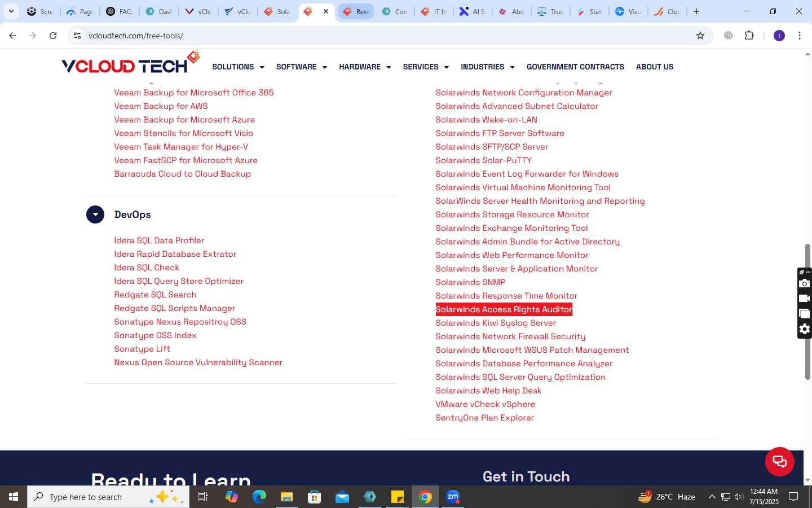The width and height of the screenshot is (812, 508).
Task: Open Nexus Open Source Vulnerability Scanner link
Action: pyautogui.click(x=198, y=362)
